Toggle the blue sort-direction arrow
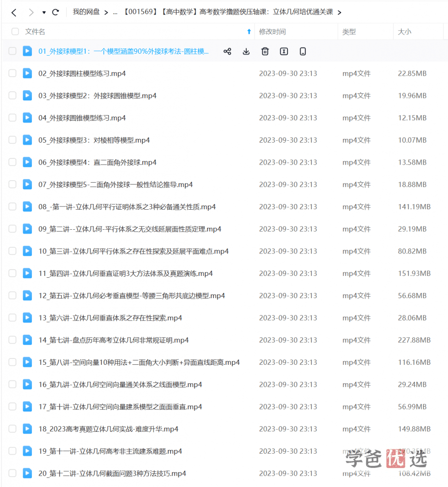The image size is (448, 487). coord(249,31)
